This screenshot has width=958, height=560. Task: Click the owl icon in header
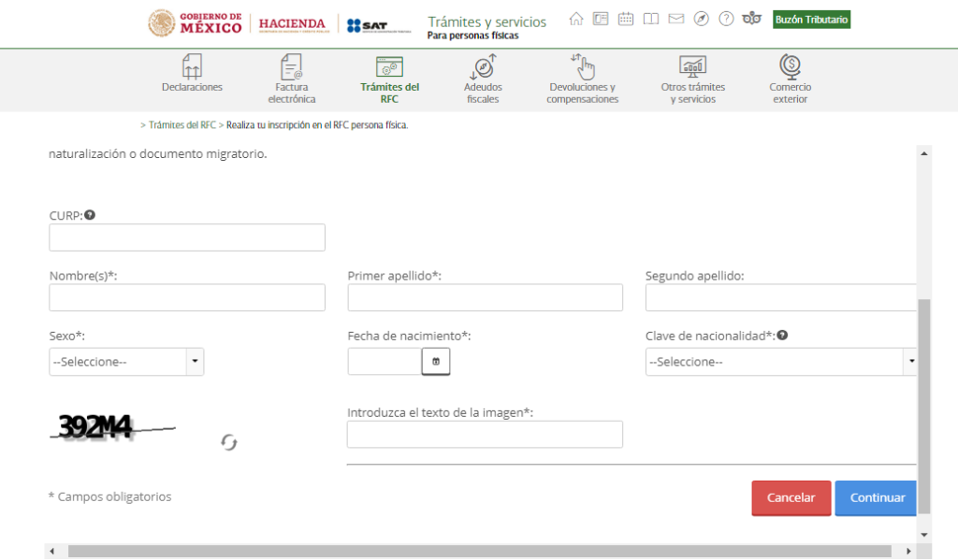tap(751, 19)
